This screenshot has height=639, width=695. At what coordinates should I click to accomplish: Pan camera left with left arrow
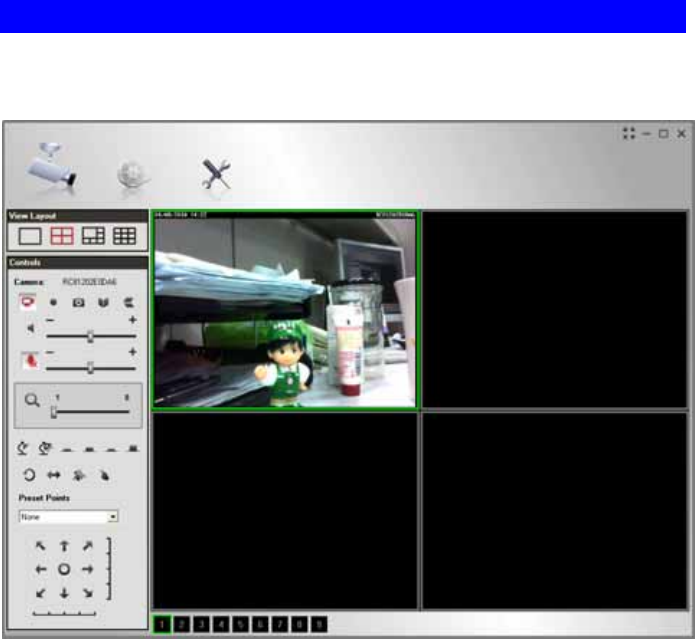pyautogui.click(x=41, y=569)
